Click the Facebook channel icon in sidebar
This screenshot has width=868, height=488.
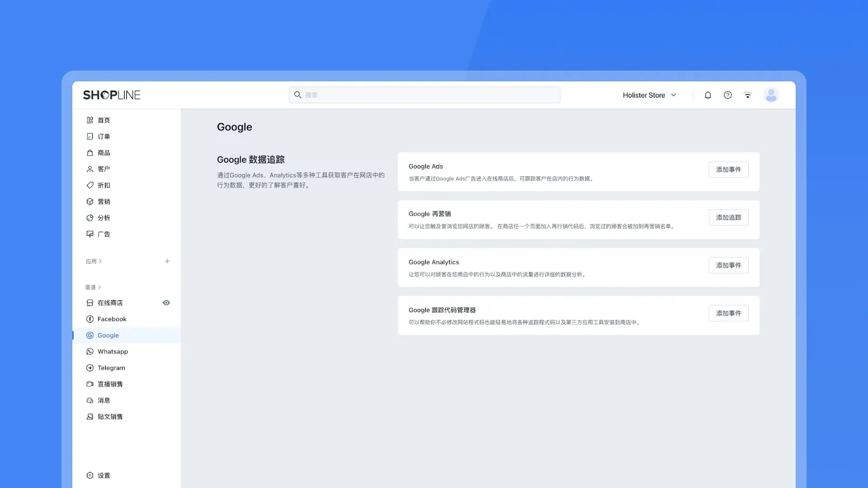coord(90,319)
